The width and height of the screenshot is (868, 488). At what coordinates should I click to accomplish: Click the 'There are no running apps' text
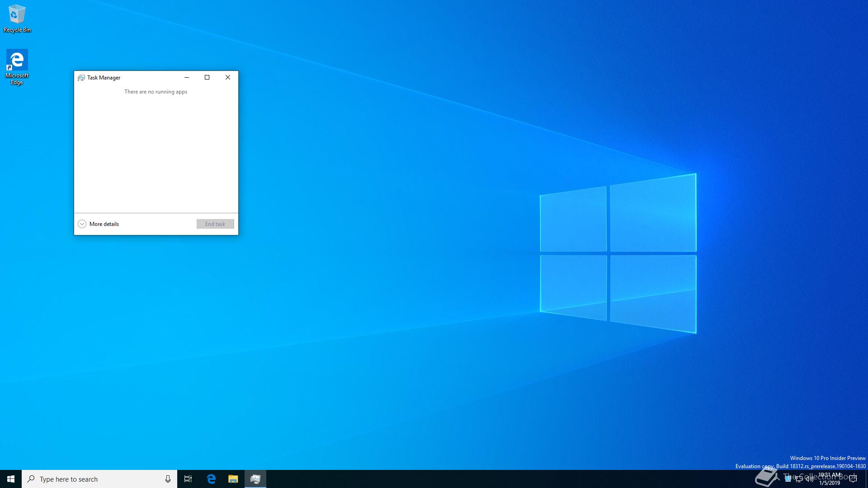[x=156, y=92]
